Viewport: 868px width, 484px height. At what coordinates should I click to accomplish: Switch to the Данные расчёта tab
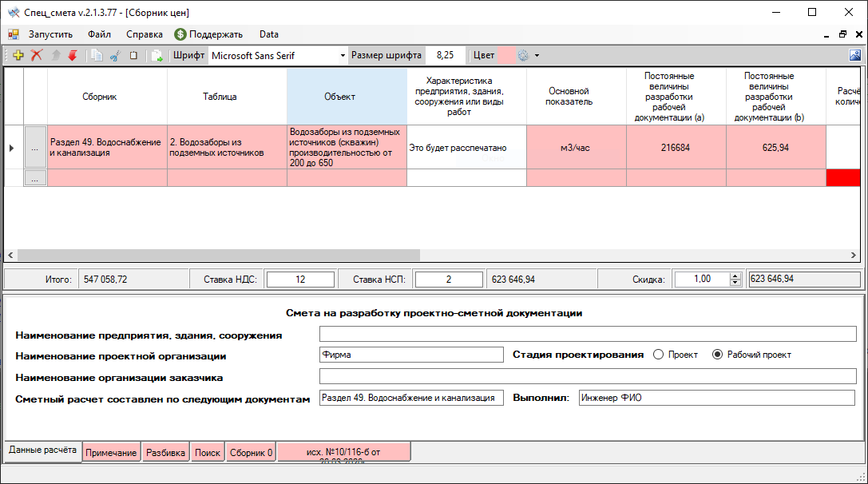coord(42,450)
